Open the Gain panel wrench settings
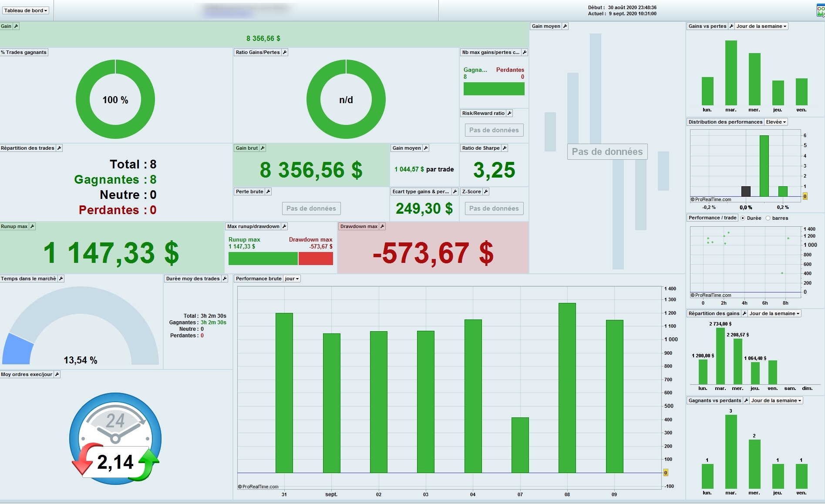825x504 pixels. tap(16, 26)
